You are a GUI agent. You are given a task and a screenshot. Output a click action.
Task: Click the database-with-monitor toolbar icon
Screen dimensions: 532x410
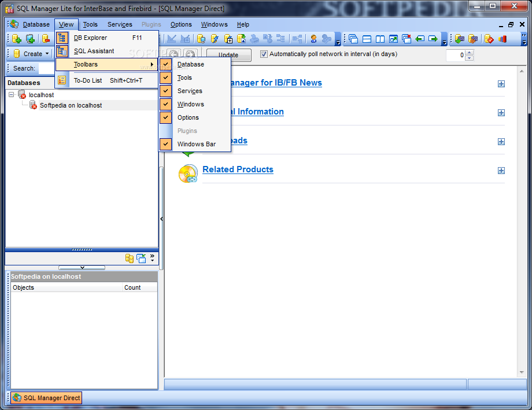[x=201, y=39]
